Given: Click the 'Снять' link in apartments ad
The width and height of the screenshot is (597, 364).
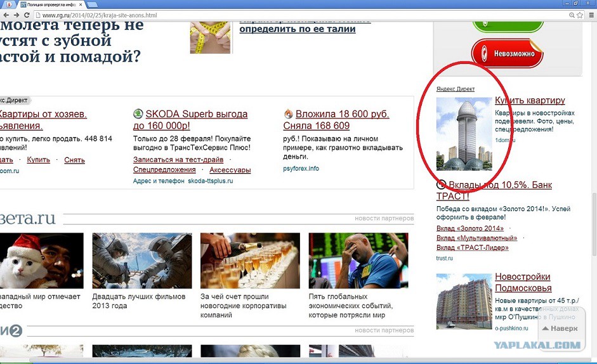Looking at the screenshot, I should pyautogui.click(x=74, y=160).
